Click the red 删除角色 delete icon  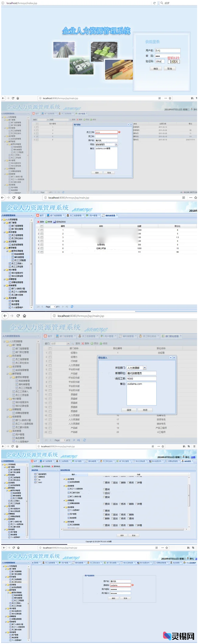[x=52, y=466]
